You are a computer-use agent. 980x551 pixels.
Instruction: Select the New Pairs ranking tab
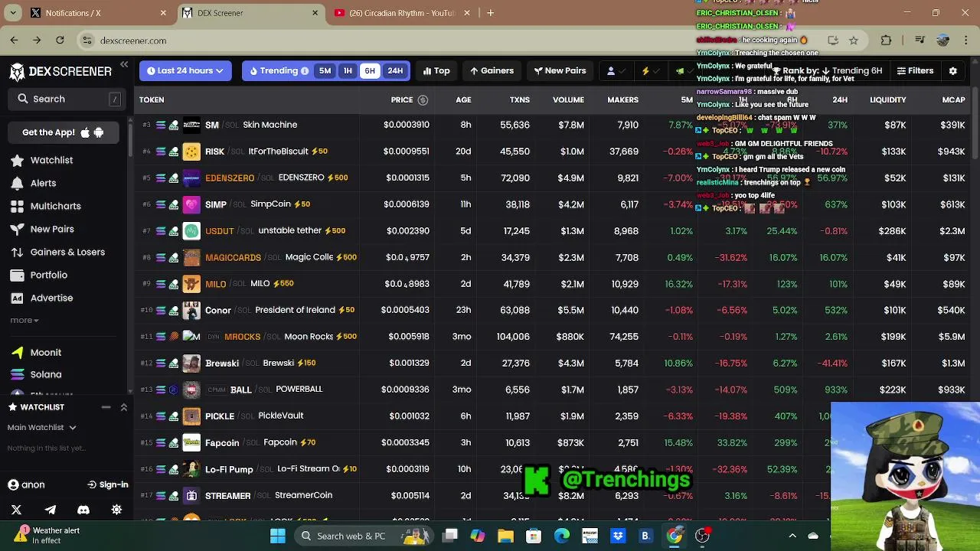click(559, 70)
